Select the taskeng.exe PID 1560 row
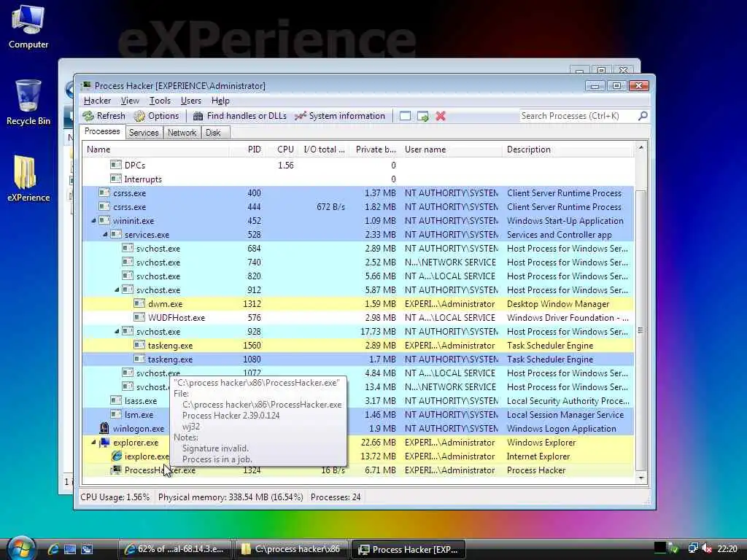747x560 pixels. tap(358, 345)
